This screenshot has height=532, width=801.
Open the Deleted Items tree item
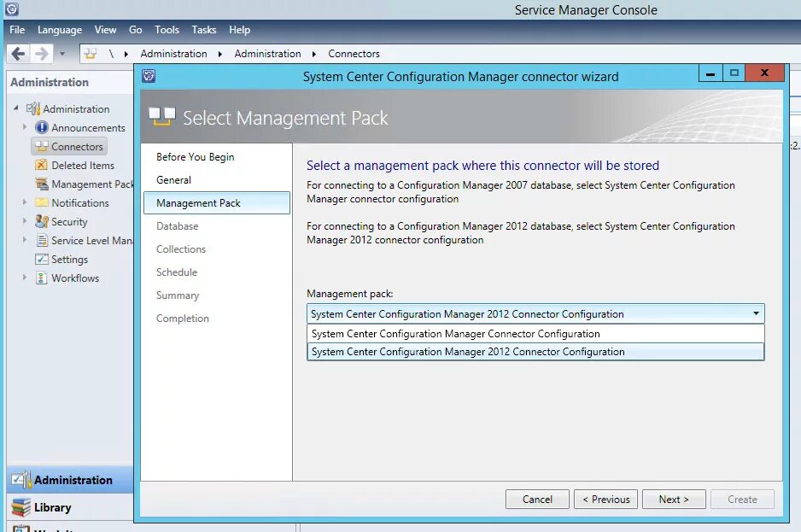(x=83, y=165)
